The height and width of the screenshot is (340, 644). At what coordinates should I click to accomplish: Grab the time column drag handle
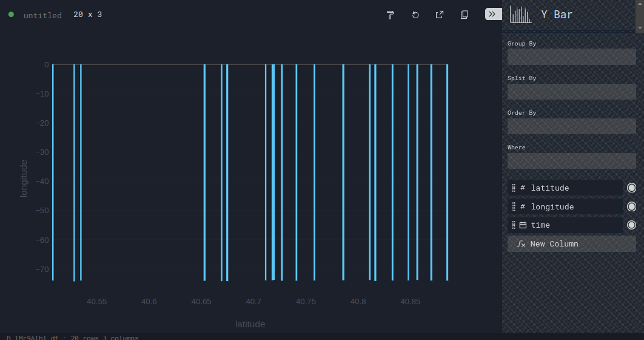514,225
